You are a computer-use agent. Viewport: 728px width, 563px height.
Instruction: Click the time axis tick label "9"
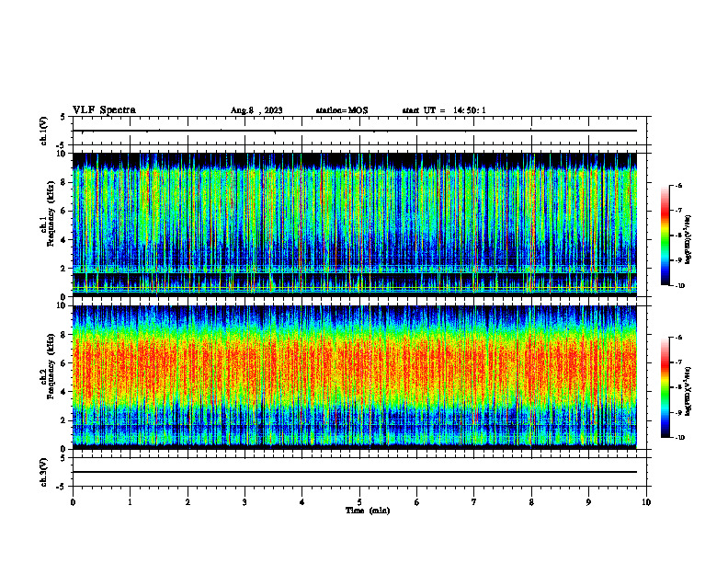coord(588,502)
